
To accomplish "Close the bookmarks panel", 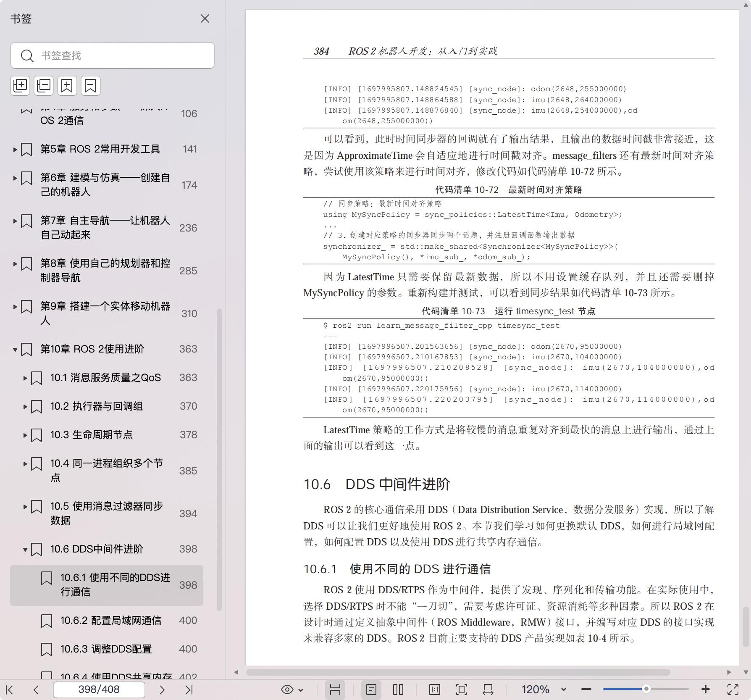I will tap(205, 19).
